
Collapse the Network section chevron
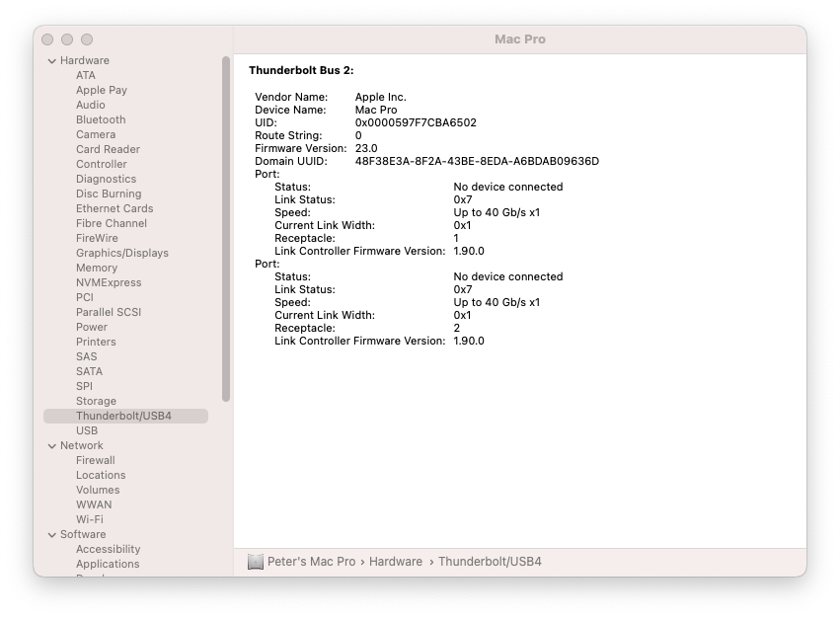52,446
